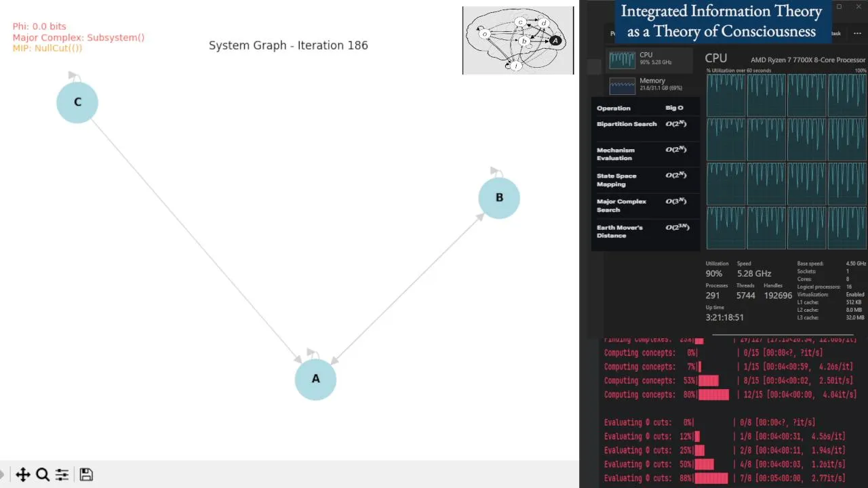868x488 pixels.
Task: Click the Handles 192696 value
Action: click(x=778, y=296)
